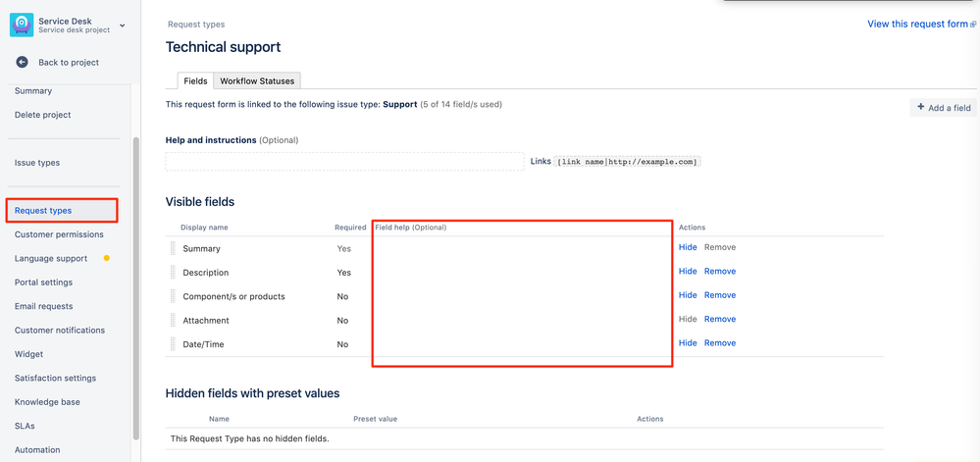Click Add a field button
The width and height of the screenshot is (980, 462).
click(943, 108)
